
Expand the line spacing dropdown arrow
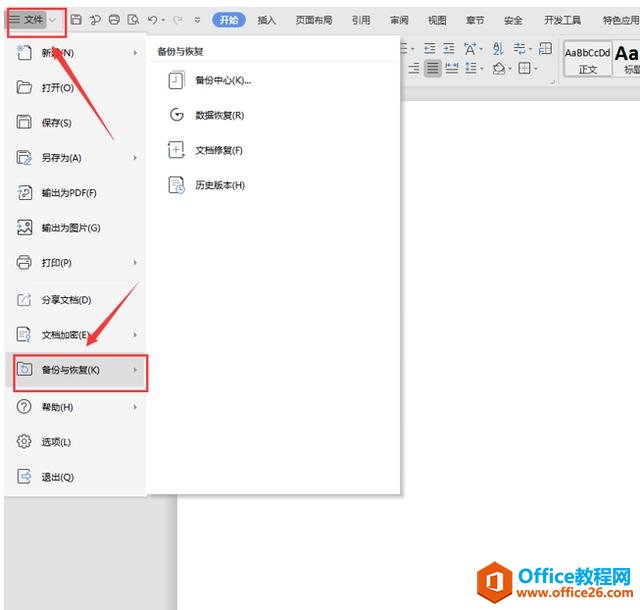482,69
